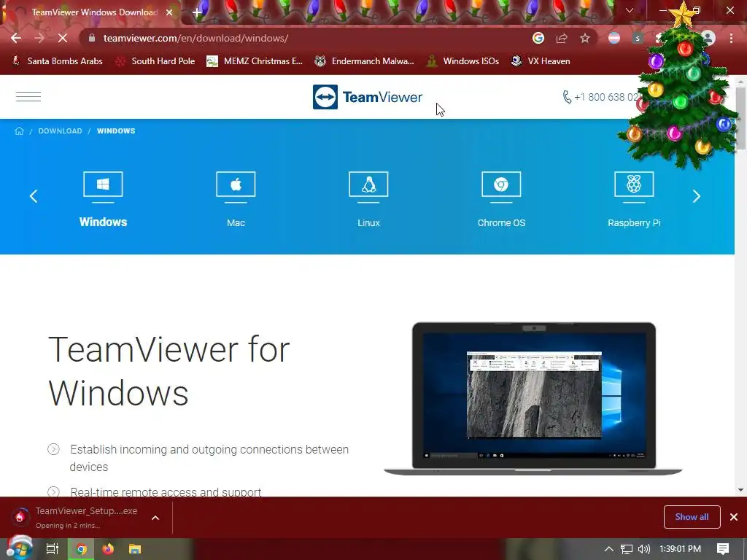Click the volume speaker tray icon
The width and height of the screenshot is (747, 560).
[x=644, y=549]
